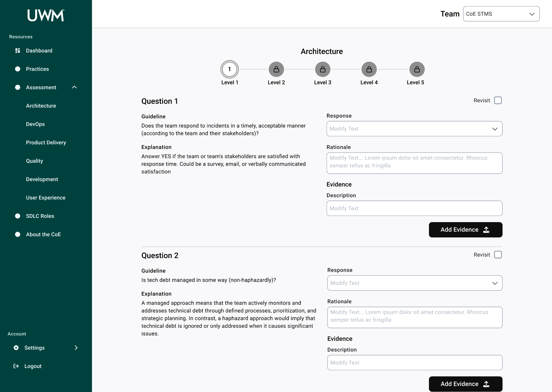Select the locked Level 4 step
552x392 pixels.
click(369, 69)
